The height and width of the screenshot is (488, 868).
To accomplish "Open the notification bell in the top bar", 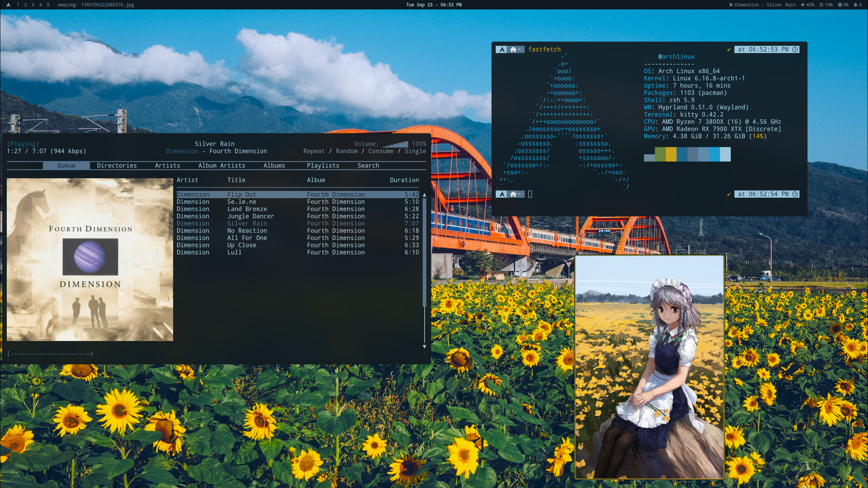I will [x=855, y=5].
